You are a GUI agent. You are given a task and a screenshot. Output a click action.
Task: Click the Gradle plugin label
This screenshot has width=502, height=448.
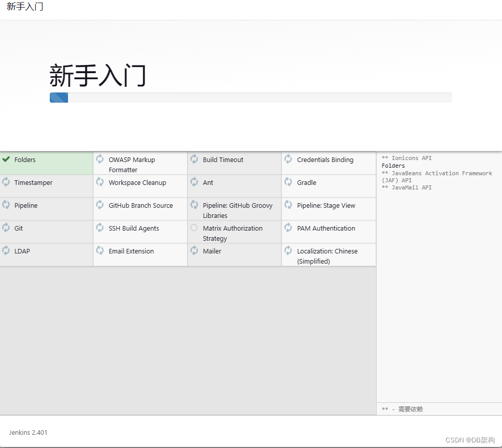point(307,183)
